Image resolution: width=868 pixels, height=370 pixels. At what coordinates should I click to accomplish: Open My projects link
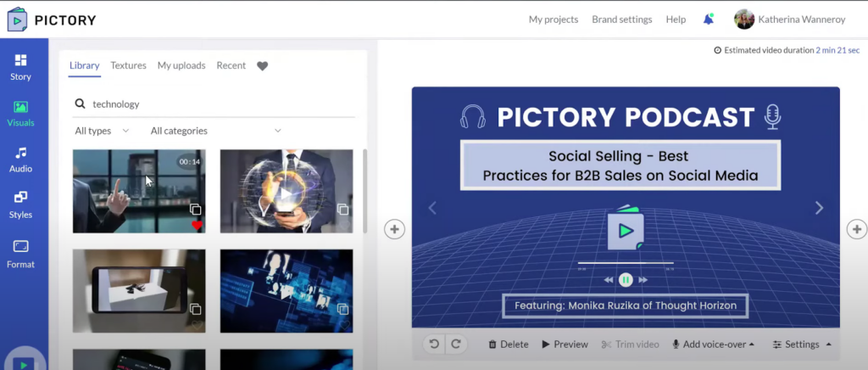[x=553, y=20]
